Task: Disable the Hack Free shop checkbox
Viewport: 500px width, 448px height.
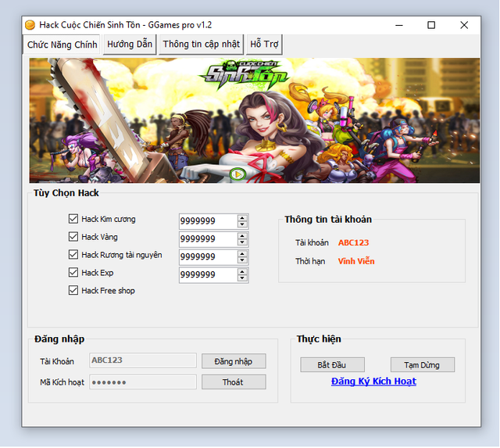Action: [73, 291]
